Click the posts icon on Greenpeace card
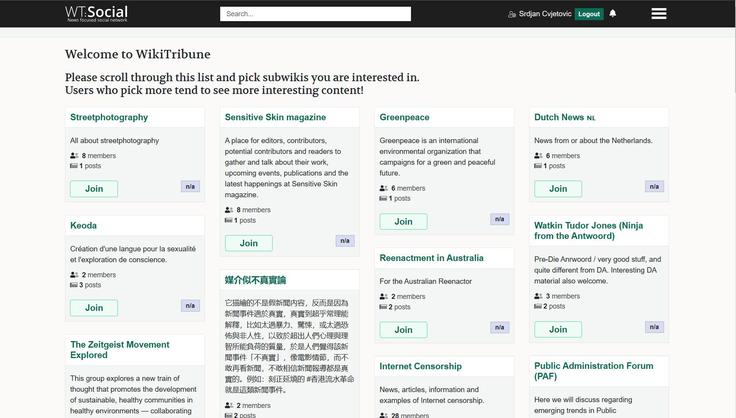This screenshot has height=418, width=736. (383, 198)
